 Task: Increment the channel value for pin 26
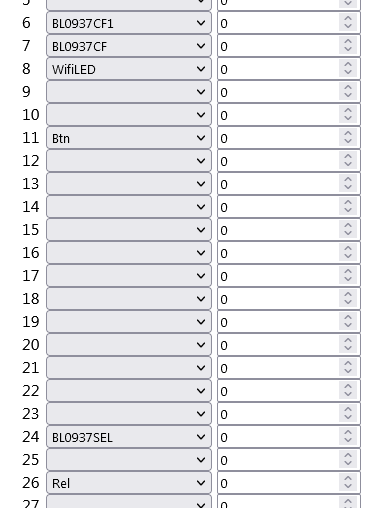pyautogui.click(x=348, y=478)
